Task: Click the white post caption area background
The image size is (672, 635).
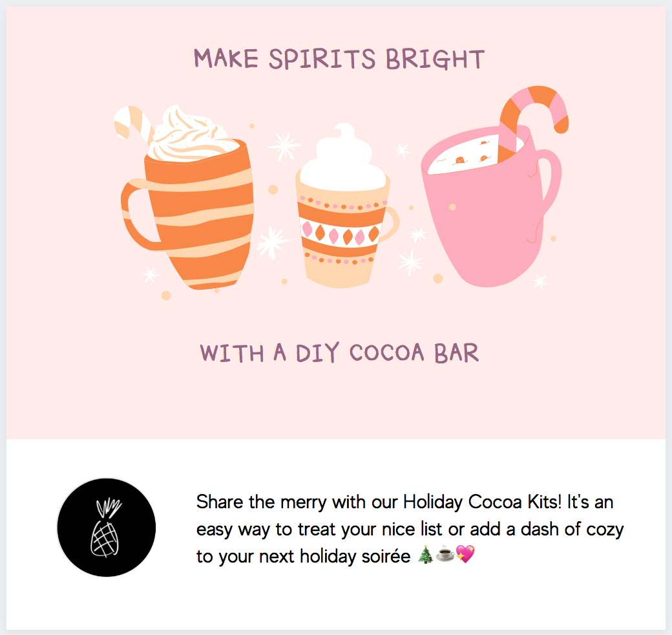Action: click(336, 534)
